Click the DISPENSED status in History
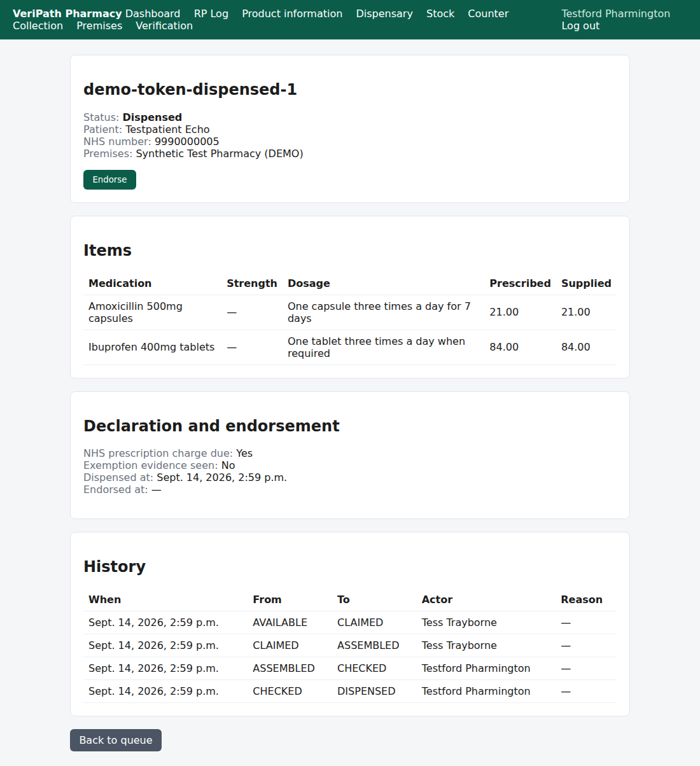The image size is (700, 766). click(x=366, y=691)
